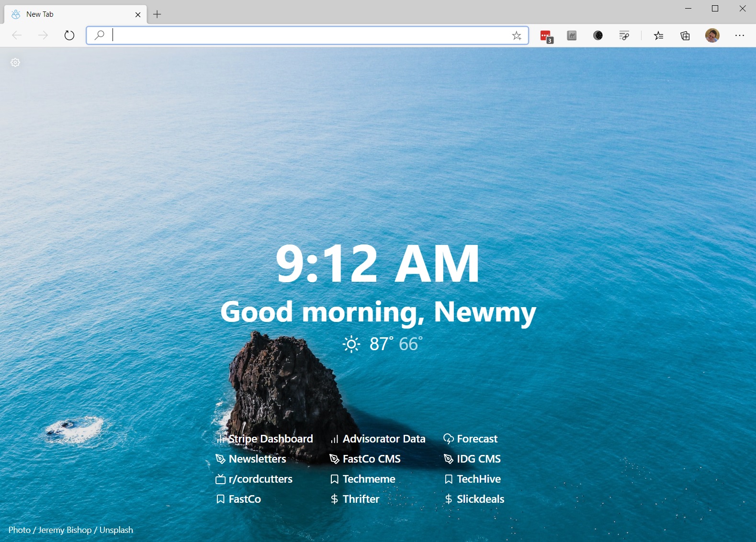Open the settings gear on new tab page
This screenshot has width=756, height=542.
pos(15,62)
